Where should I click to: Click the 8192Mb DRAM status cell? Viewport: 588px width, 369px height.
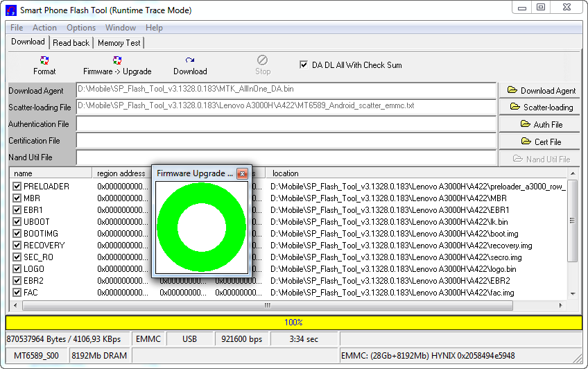coord(99,356)
